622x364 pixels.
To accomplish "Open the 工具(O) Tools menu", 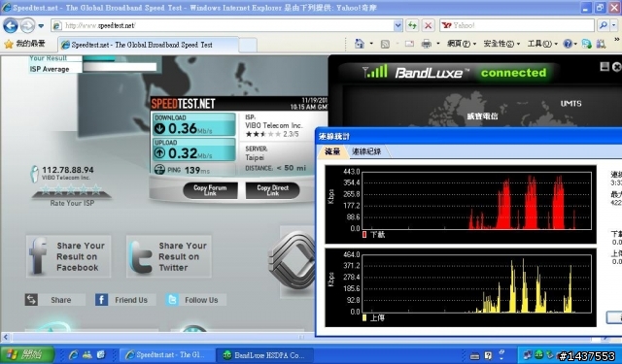I will coord(542,44).
